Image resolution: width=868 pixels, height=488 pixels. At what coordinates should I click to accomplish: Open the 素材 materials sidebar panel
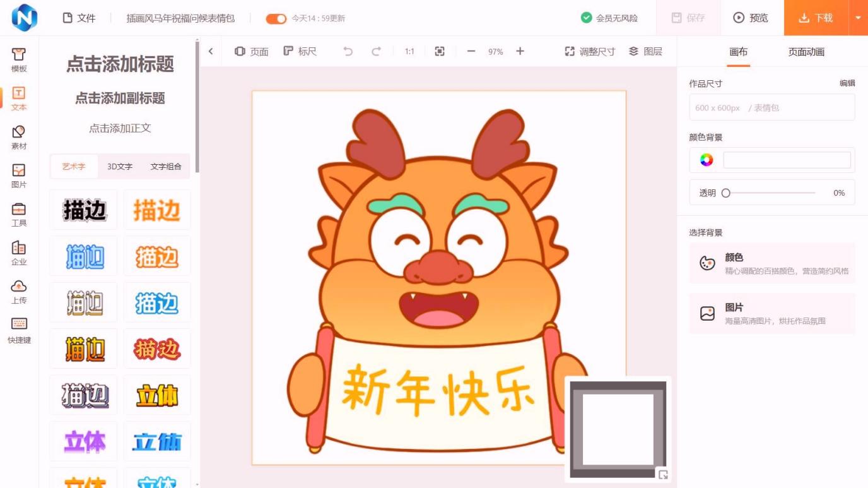[19, 137]
